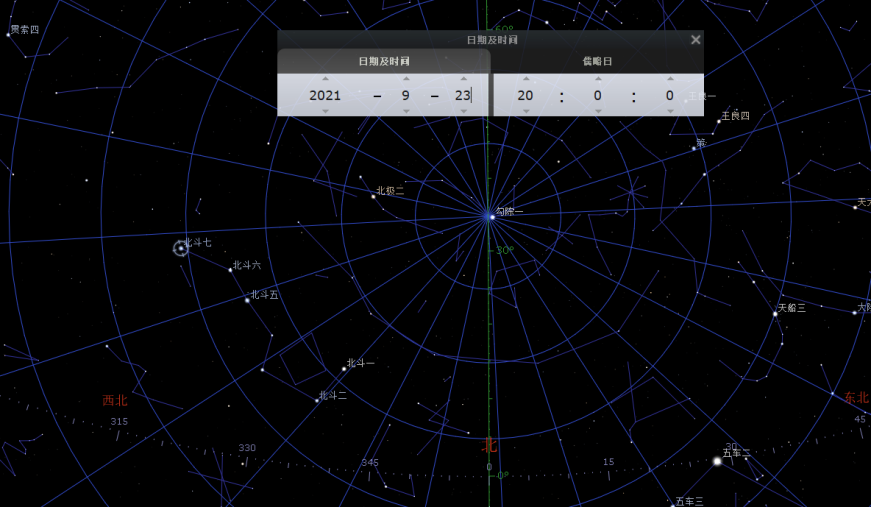
Task: Select the circled star 北斗七
Action: point(181,247)
